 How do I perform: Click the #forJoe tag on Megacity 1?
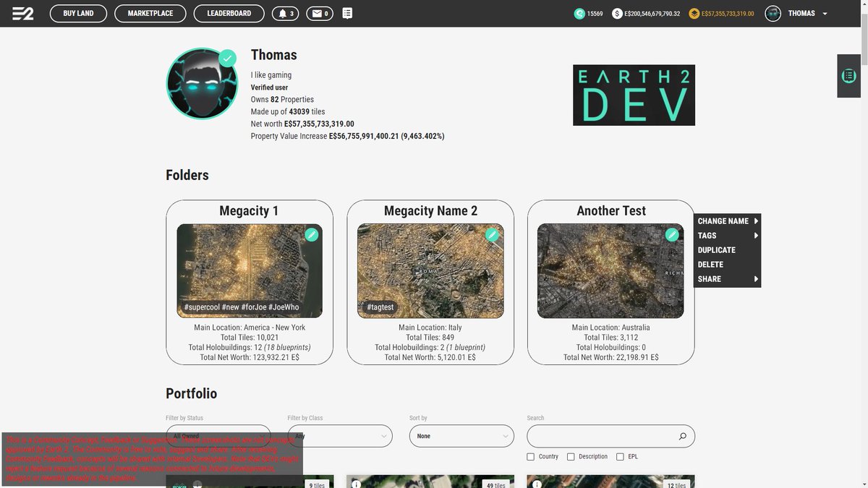pos(254,307)
